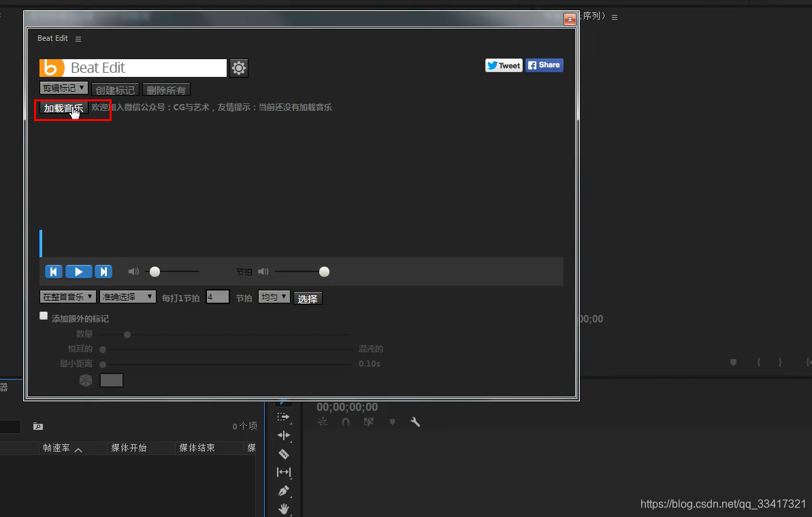Click the 媒体结束 column header
Viewport: 812px width, 517px height.
coord(197,448)
